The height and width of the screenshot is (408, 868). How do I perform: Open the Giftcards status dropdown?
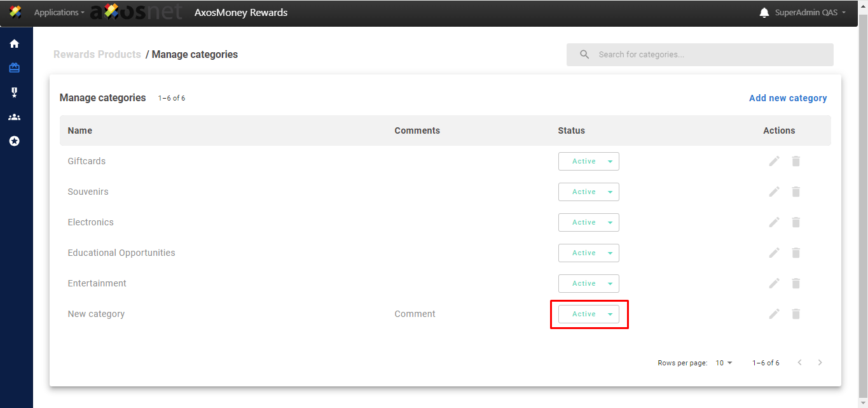(588, 162)
